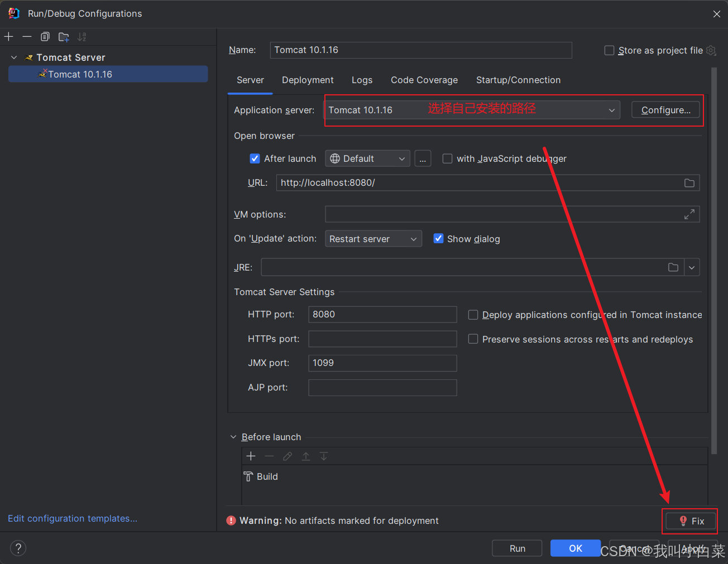Remove Before launch task minus icon
728x564 pixels.
(x=269, y=456)
